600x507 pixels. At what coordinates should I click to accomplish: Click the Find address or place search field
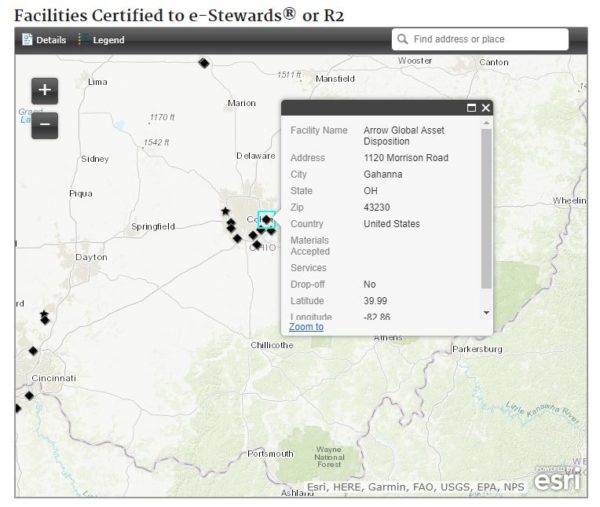(x=480, y=39)
